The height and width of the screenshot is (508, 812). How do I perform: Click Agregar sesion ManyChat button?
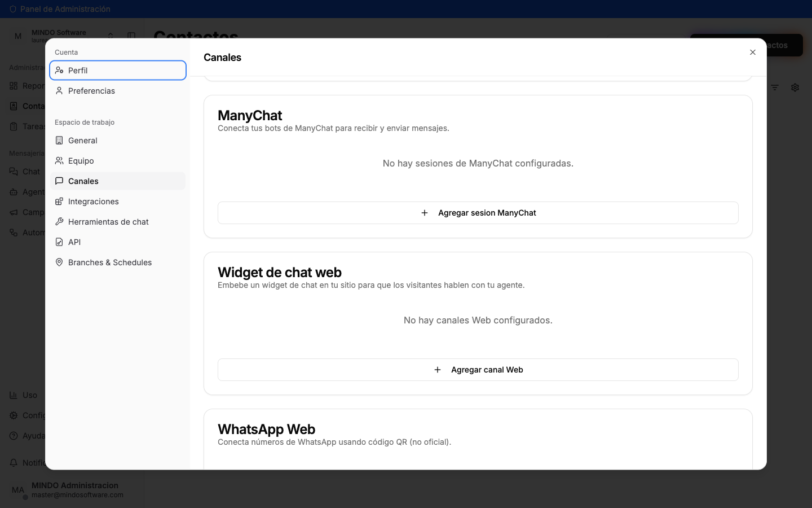(478, 213)
